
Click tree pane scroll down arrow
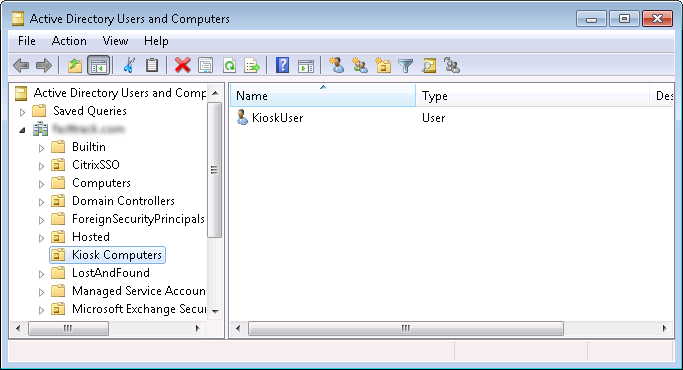pyautogui.click(x=215, y=311)
